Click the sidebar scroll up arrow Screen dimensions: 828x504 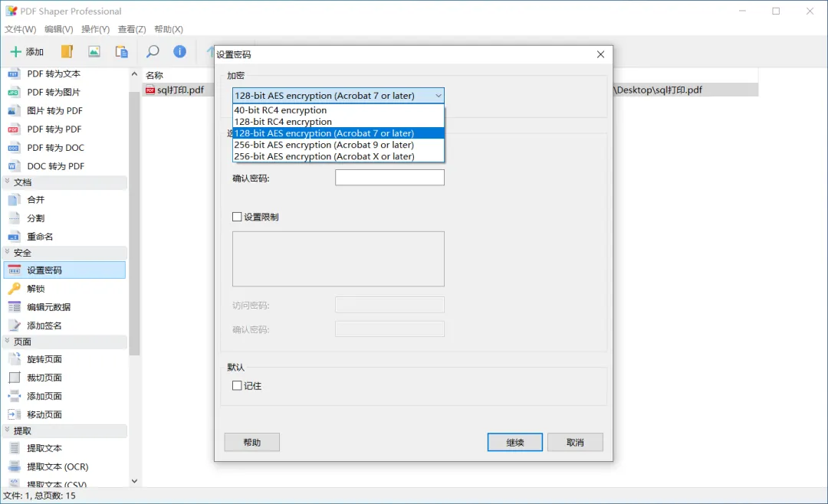click(x=134, y=74)
